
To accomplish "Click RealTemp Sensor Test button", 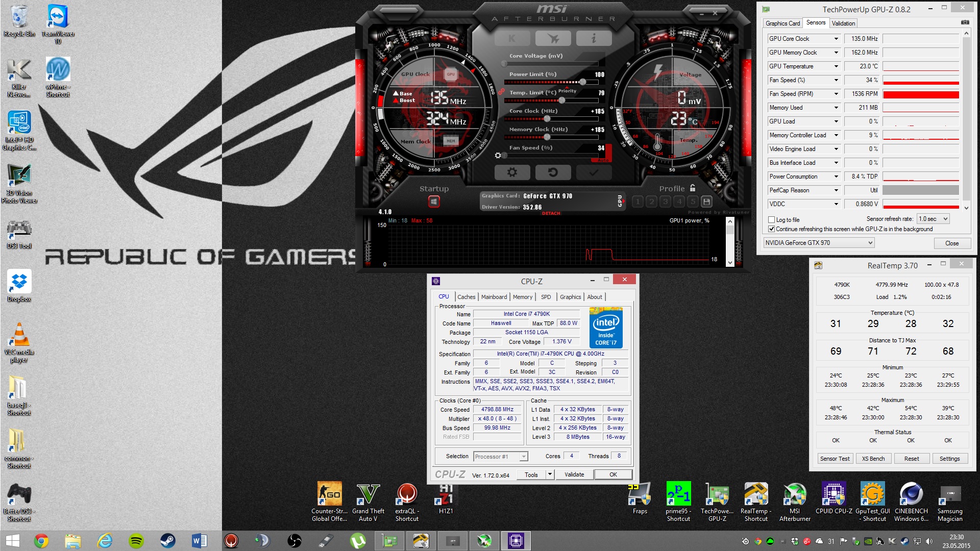I will pyautogui.click(x=835, y=459).
